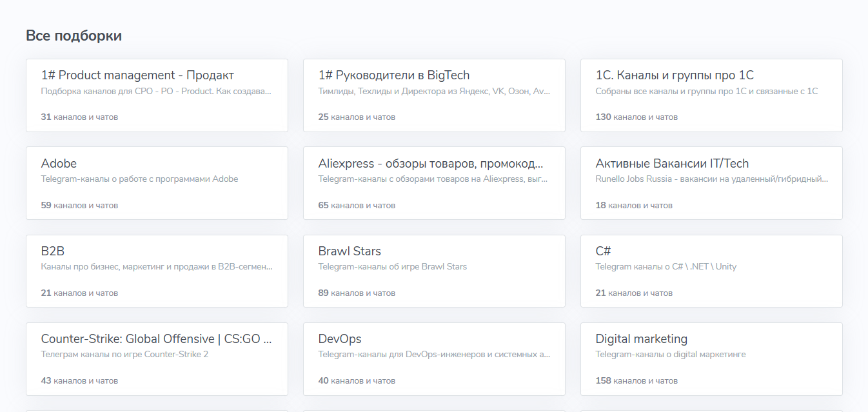Click '130 каналов и чатов' count text
This screenshot has height=412, width=868.
point(636,117)
